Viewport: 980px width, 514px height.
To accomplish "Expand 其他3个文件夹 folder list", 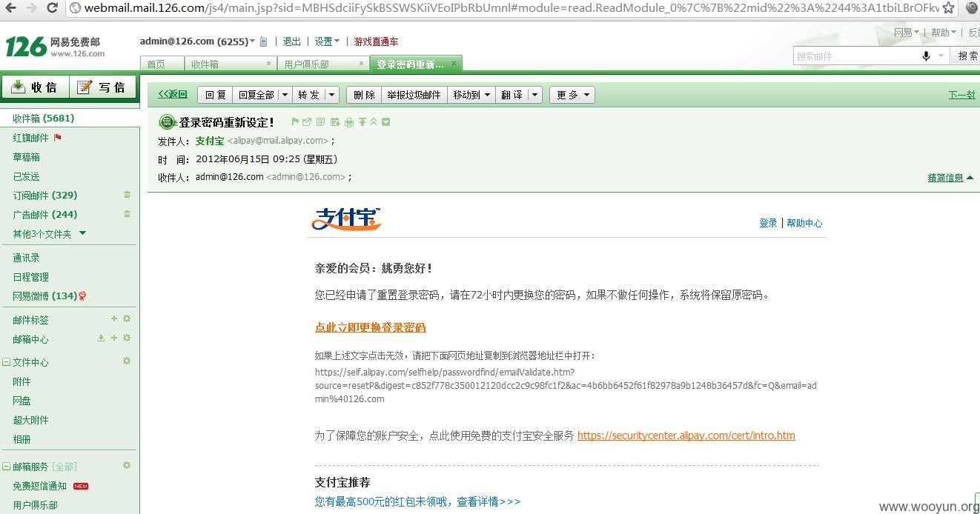I will pos(82,233).
